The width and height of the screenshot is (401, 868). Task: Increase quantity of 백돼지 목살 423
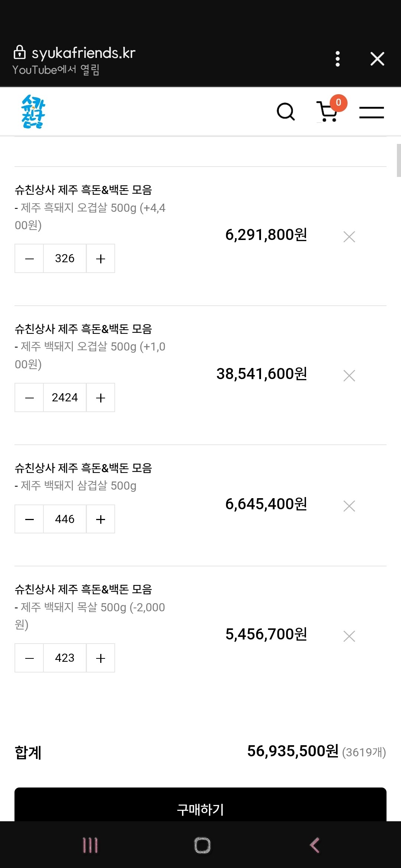click(x=101, y=658)
